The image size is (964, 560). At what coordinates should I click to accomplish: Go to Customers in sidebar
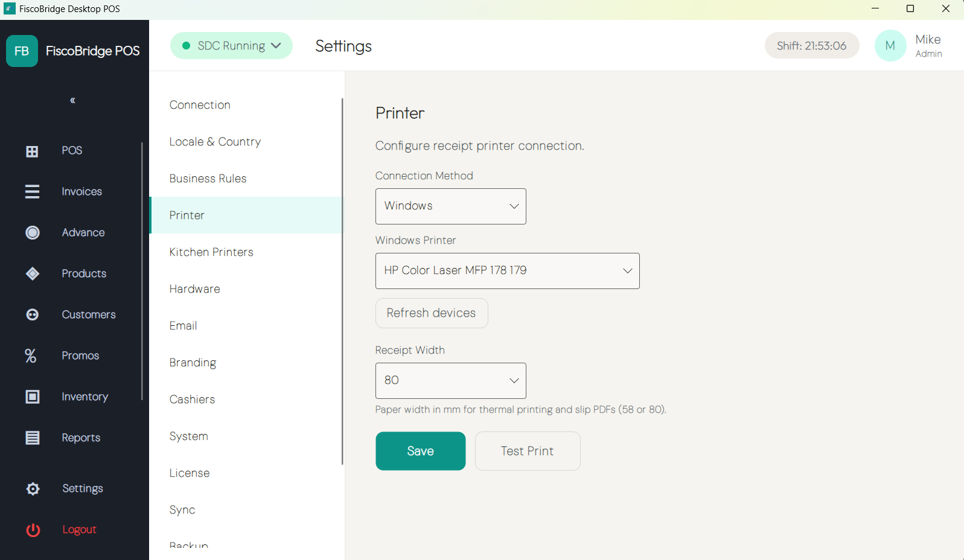[x=89, y=314]
